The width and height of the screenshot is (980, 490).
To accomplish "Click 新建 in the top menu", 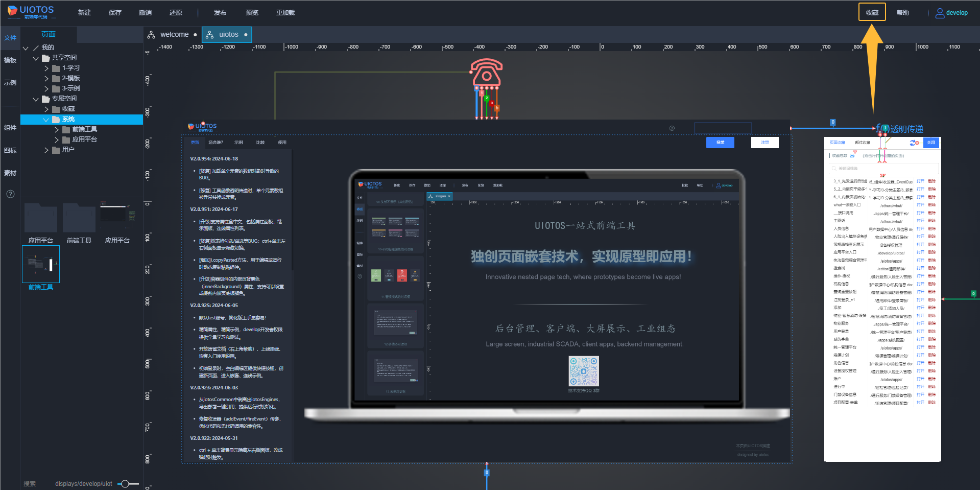I will pos(84,13).
